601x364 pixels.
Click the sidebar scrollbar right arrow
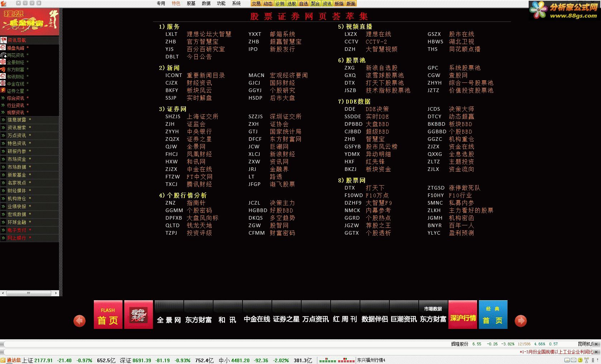tap(56, 293)
